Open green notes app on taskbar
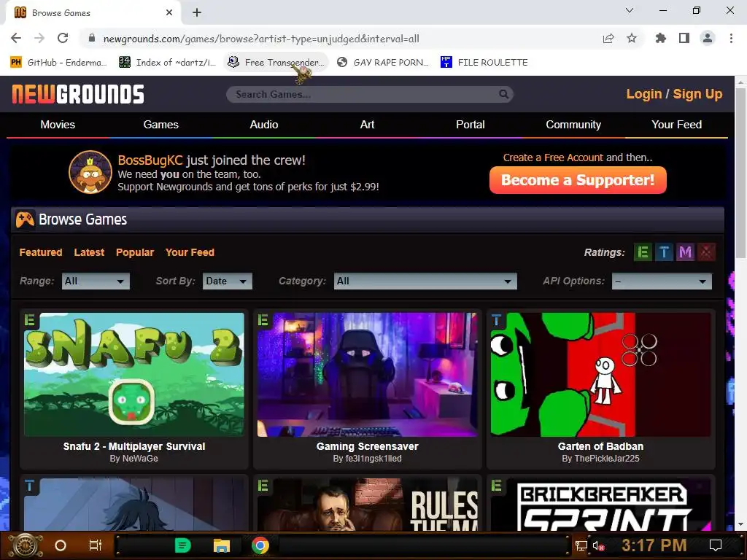747x560 pixels. (x=182, y=545)
